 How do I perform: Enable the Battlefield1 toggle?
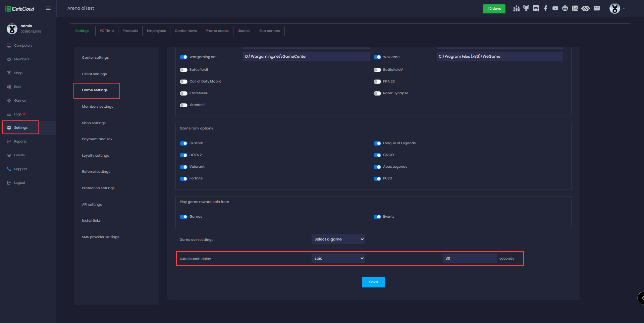coord(183,70)
